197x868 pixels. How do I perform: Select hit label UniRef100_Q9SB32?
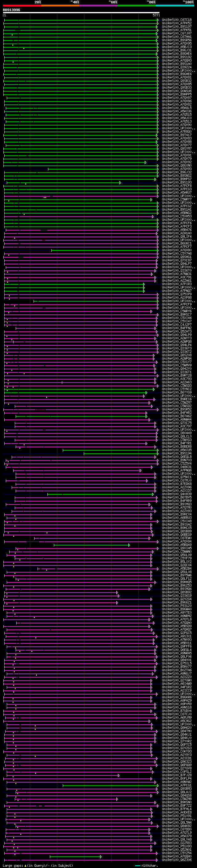pyautogui.click(x=177, y=81)
